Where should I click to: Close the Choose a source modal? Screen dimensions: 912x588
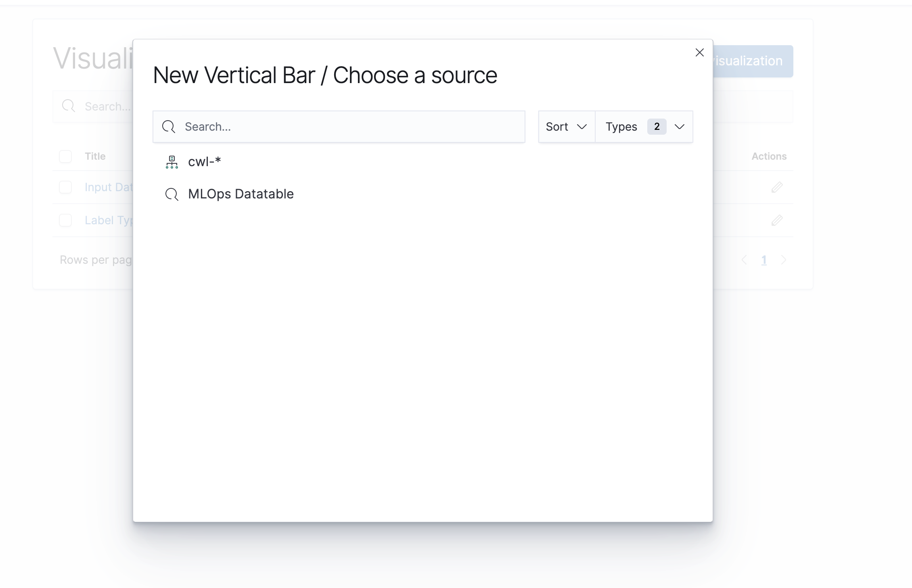click(x=699, y=52)
